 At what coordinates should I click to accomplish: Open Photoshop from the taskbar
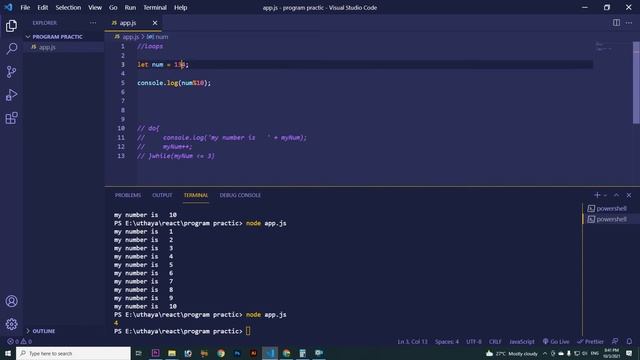[237, 353]
